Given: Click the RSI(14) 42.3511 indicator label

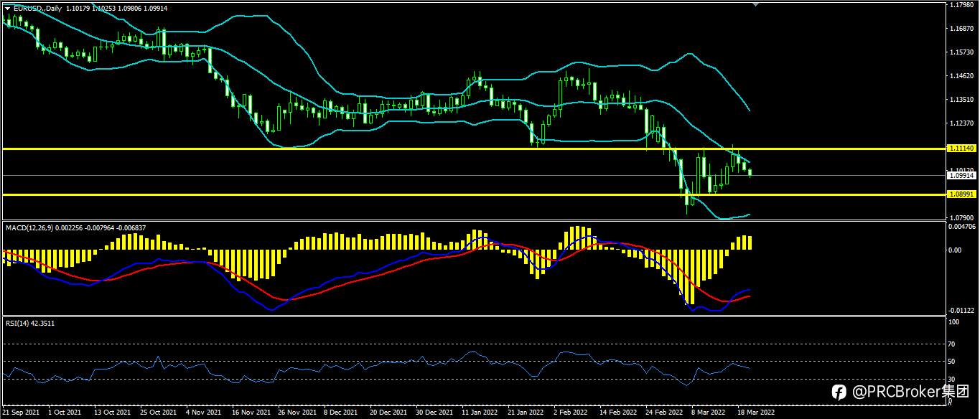Looking at the screenshot, I should point(30,324).
